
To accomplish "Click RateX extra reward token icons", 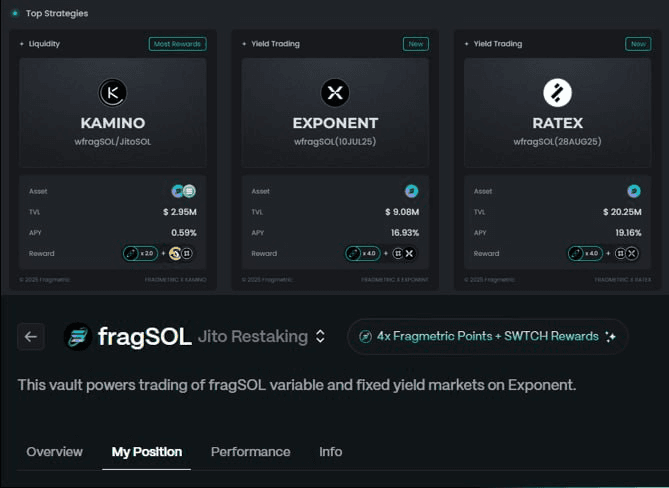I will pyautogui.click(x=626, y=253).
